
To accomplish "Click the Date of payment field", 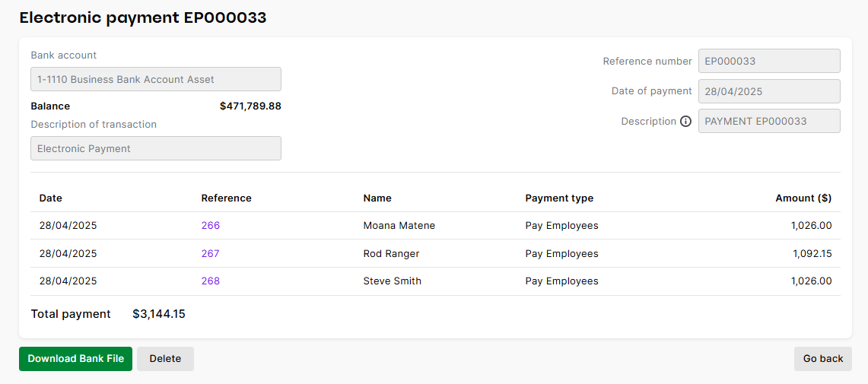I will pyautogui.click(x=769, y=91).
